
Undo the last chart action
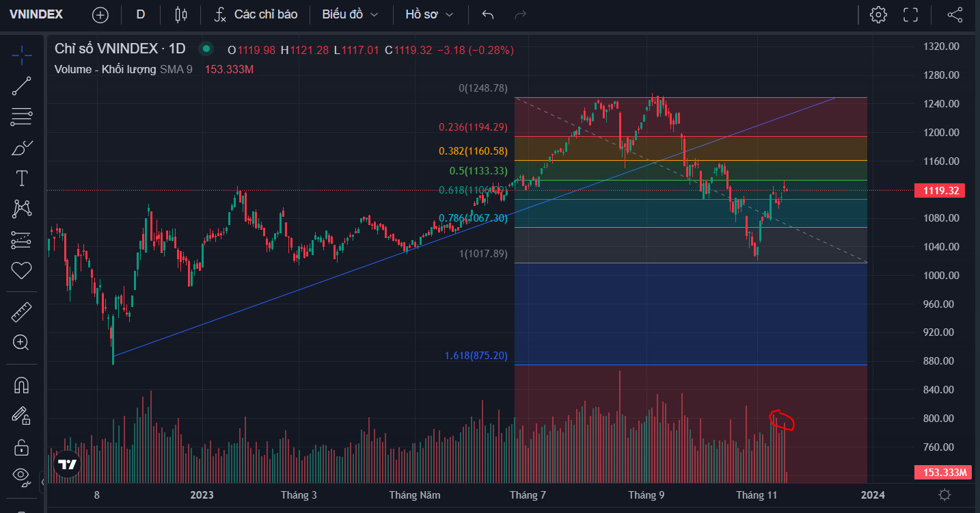487,14
